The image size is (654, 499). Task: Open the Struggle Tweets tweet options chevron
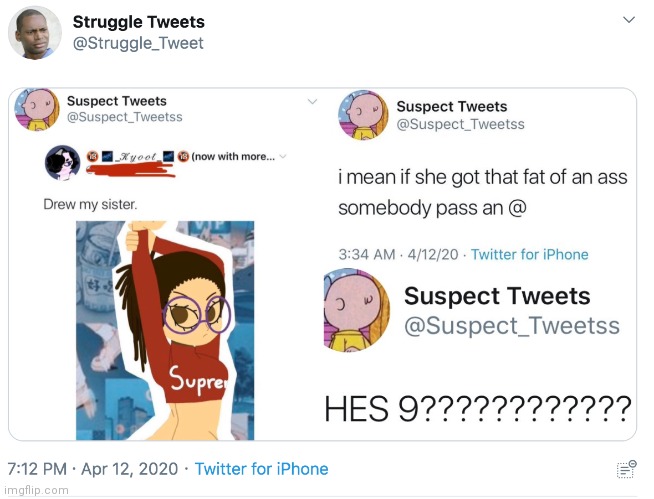(629, 20)
